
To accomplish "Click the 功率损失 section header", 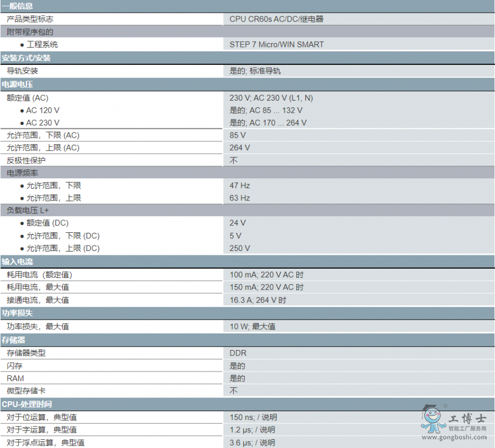I will (17, 313).
